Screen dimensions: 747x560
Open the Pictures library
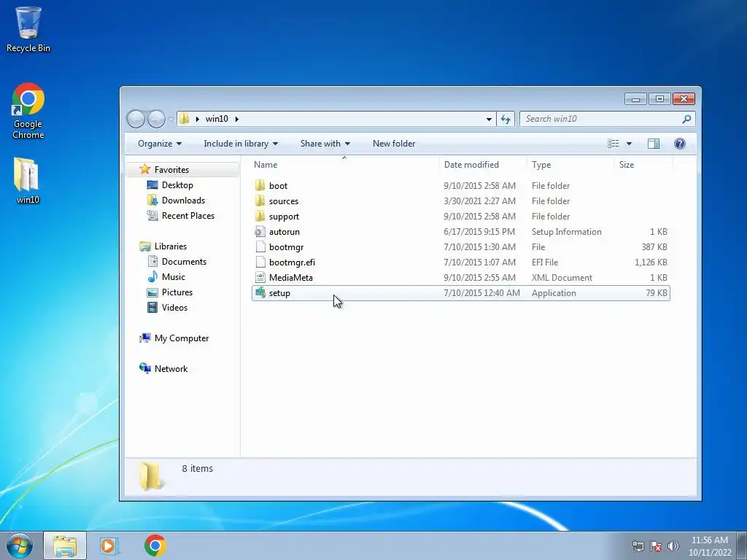(177, 292)
